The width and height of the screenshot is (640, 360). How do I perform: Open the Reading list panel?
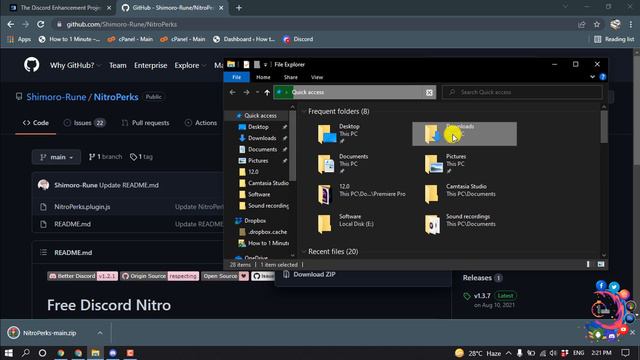pyautogui.click(x=614, y=39)
